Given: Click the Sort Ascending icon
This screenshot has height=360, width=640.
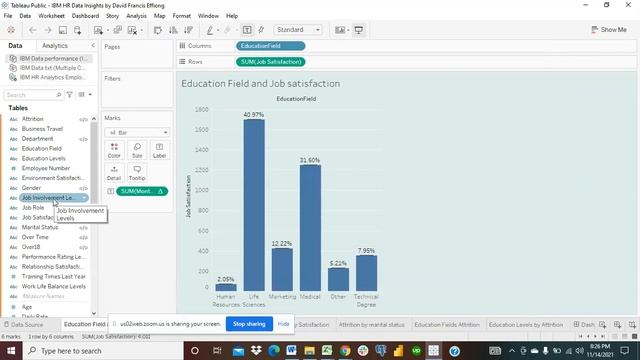Looking at the screenshot, I should pos(173,30).
